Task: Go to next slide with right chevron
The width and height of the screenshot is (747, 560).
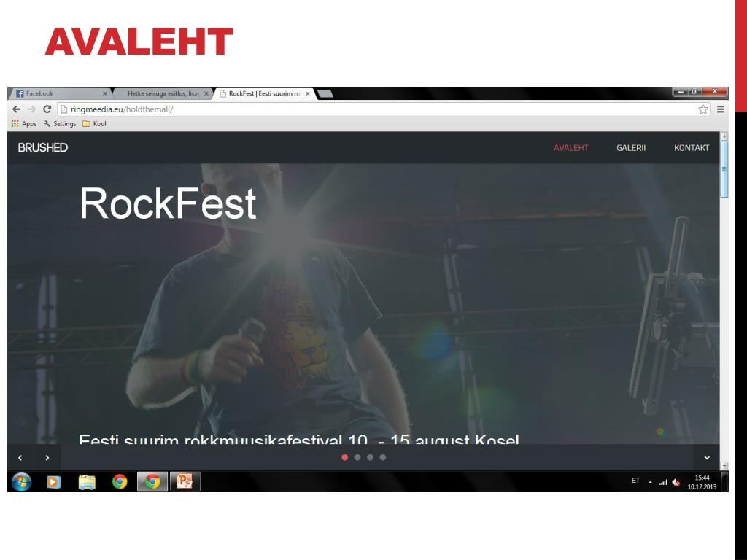Action: [47, 458]
